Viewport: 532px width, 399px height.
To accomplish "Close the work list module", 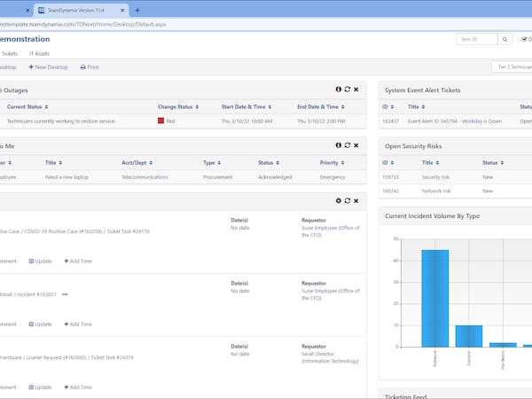I will click(x=356, y=201).
